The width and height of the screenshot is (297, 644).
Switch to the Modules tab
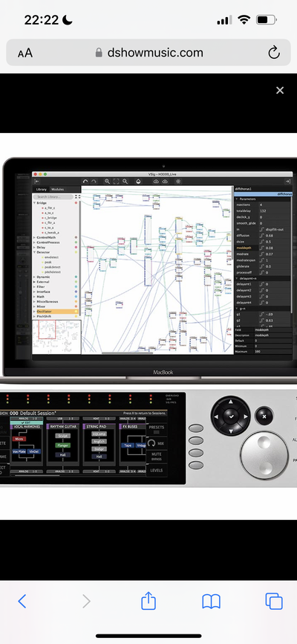coord(57,190)
